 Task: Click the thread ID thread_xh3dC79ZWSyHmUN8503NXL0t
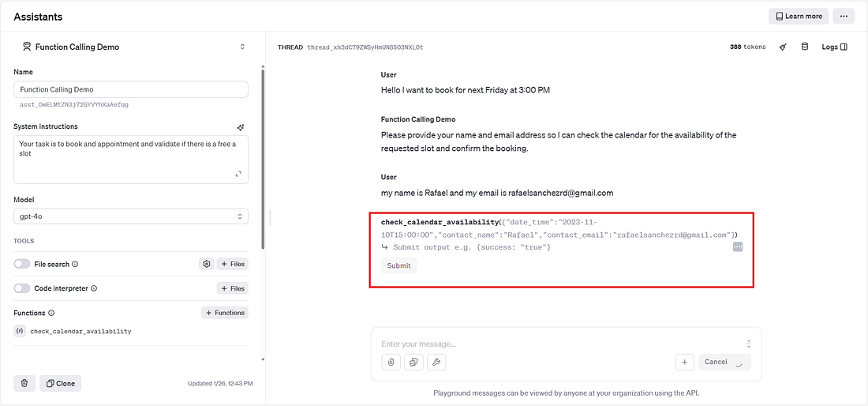click(x=365, y=47)
